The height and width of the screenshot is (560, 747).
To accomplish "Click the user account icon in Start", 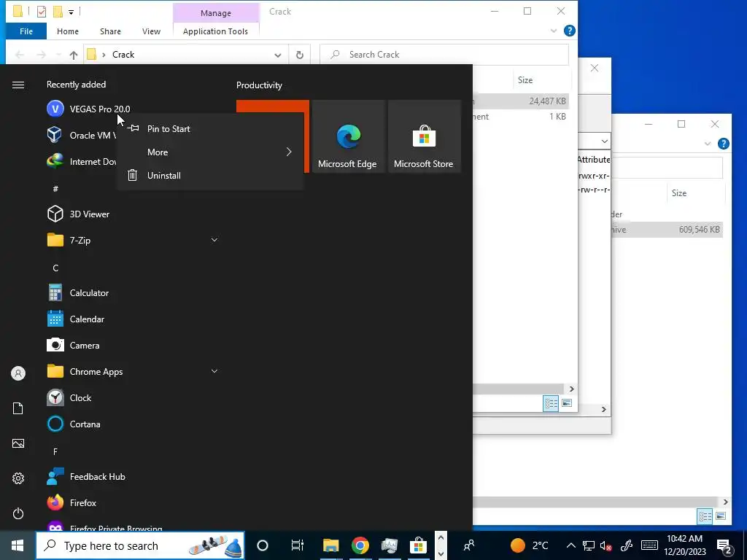I will click(18, 373).
